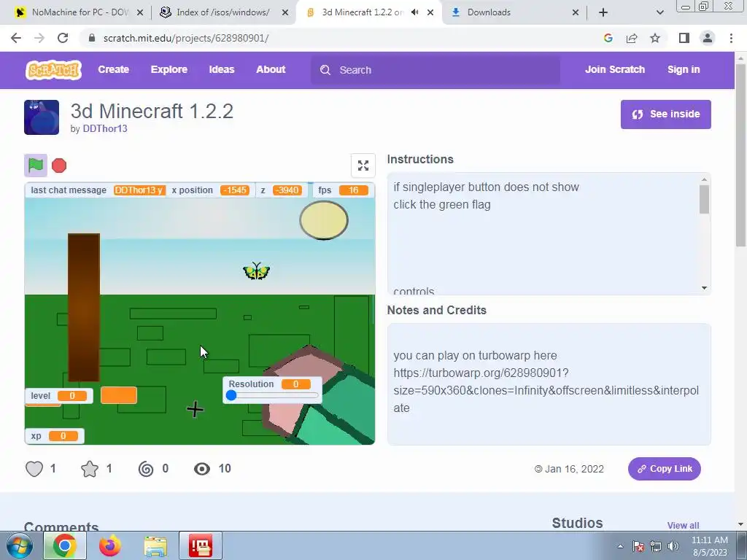Open the Chrome profile menu
This screenshot has height=560, width=747.
click(708, 38)
